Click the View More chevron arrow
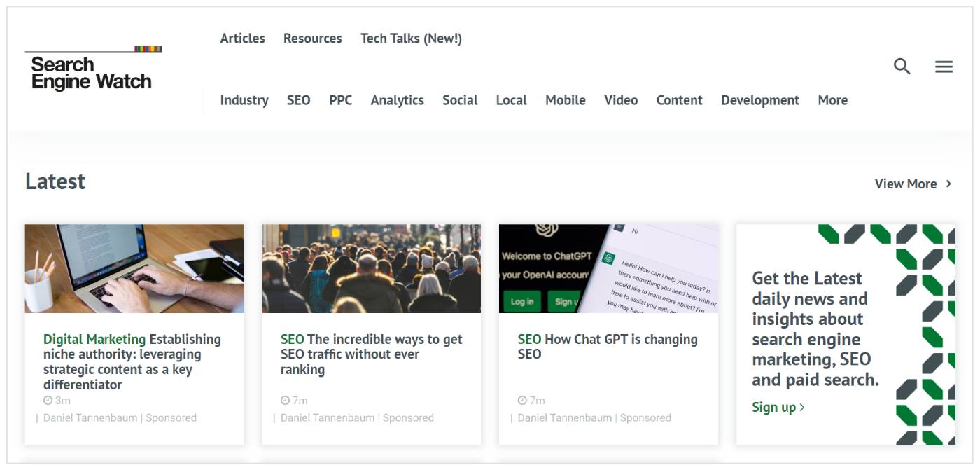Image resolution: width=980 pixels, height=470 pixels. 948,184
